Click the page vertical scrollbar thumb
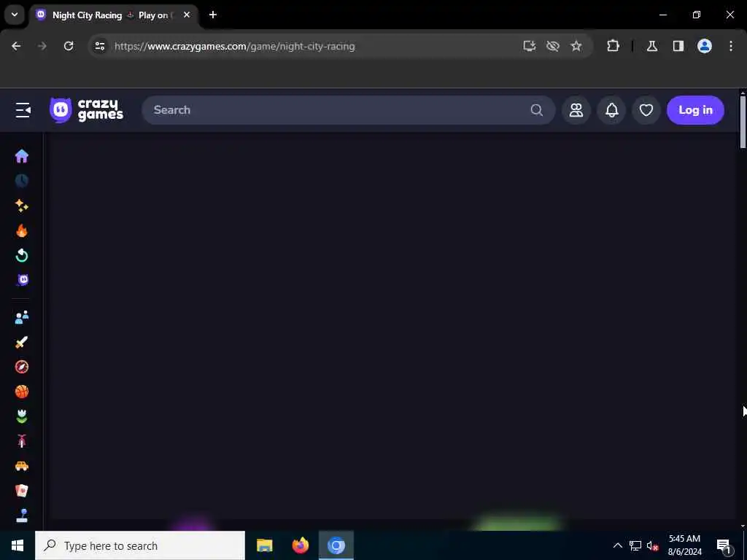 [x=743, y=122]
